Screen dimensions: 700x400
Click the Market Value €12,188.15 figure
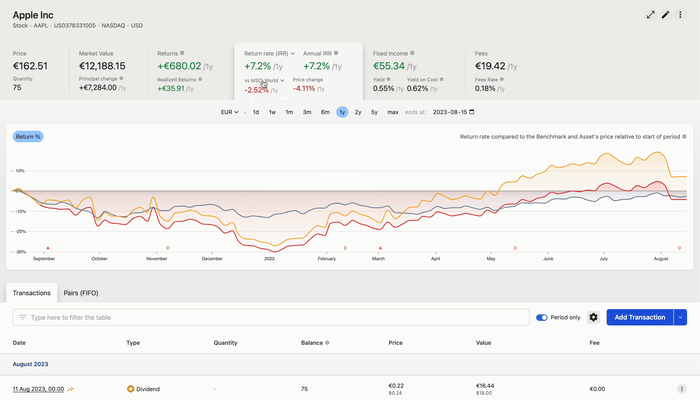102,66
